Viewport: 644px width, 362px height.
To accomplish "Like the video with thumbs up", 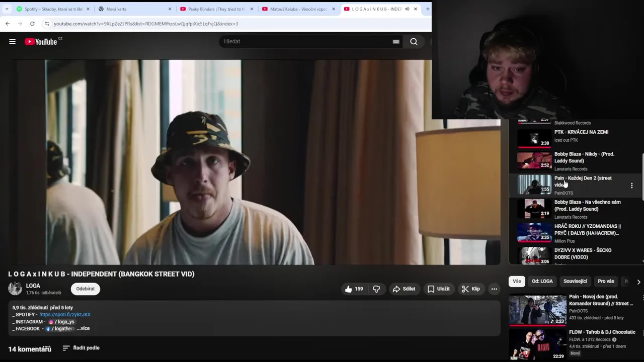I will (x=354, y=289).
